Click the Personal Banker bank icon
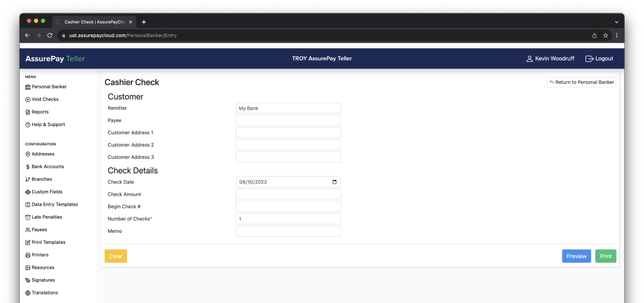644x303 pixels. pos(28,87)
